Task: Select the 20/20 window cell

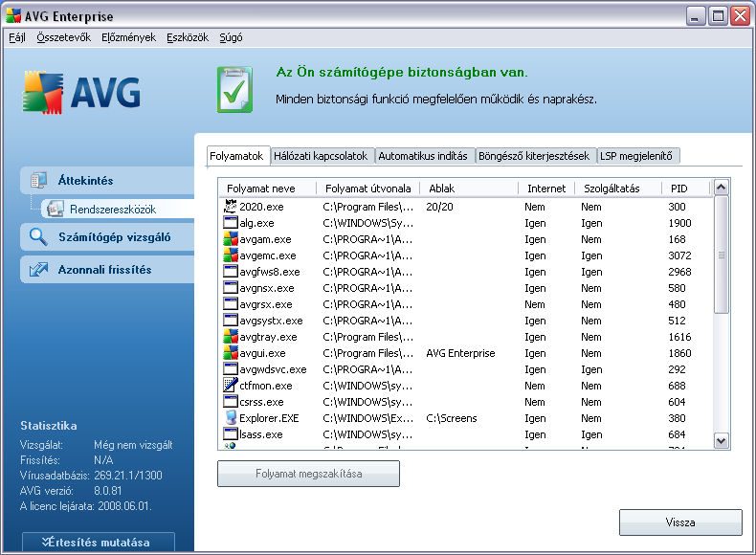Action: tap(439, 207)
